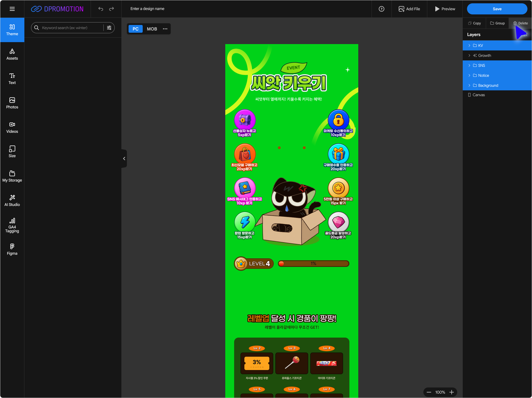Redo the last action

(x=111, y=9)
